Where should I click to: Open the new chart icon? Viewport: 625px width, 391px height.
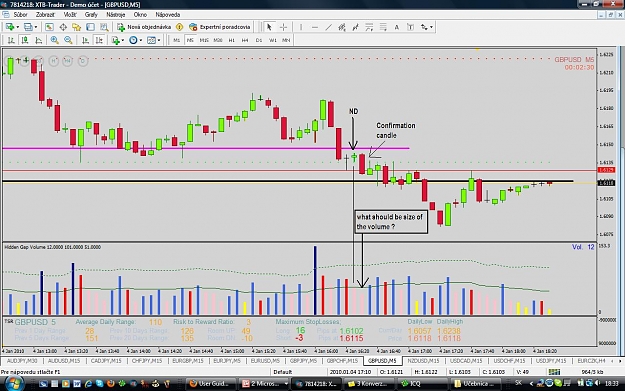pos(10,27)
